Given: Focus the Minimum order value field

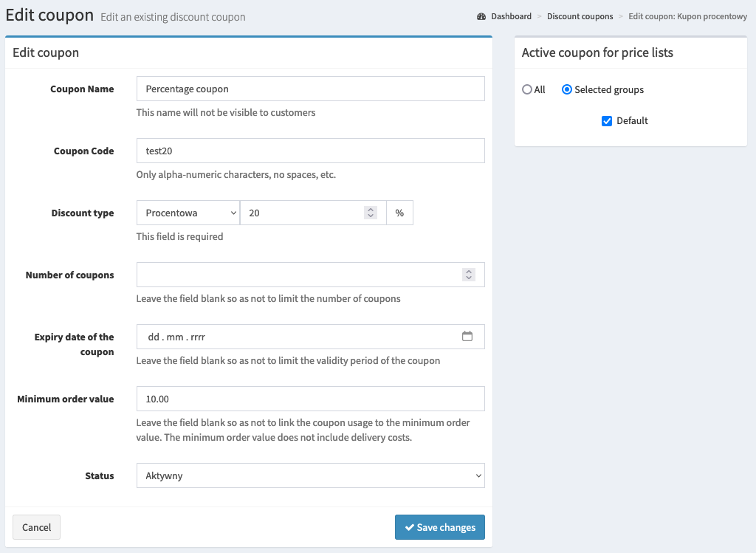Looking at the screenshot, I should (311, 399).
